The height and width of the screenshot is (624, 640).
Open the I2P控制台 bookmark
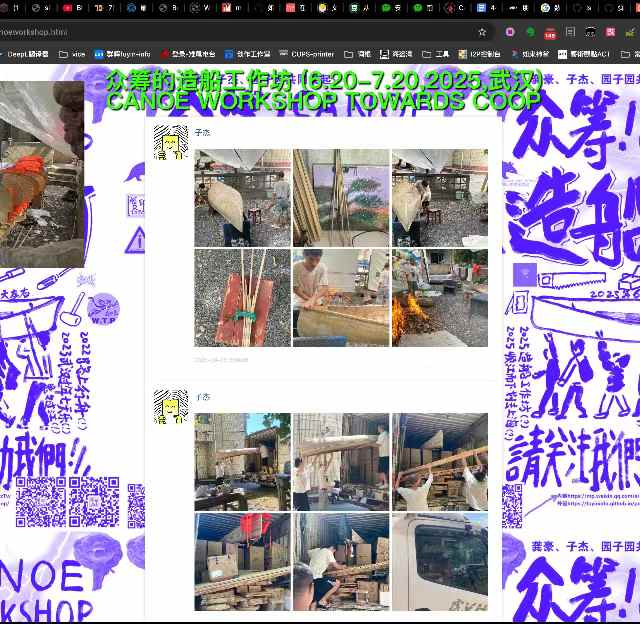[x=479, y=54]
